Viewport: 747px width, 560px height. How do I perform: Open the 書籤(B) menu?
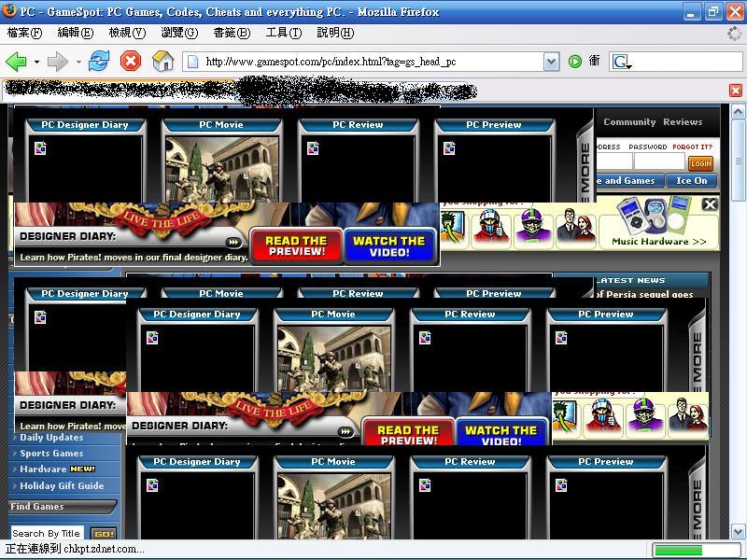[232, 33]
